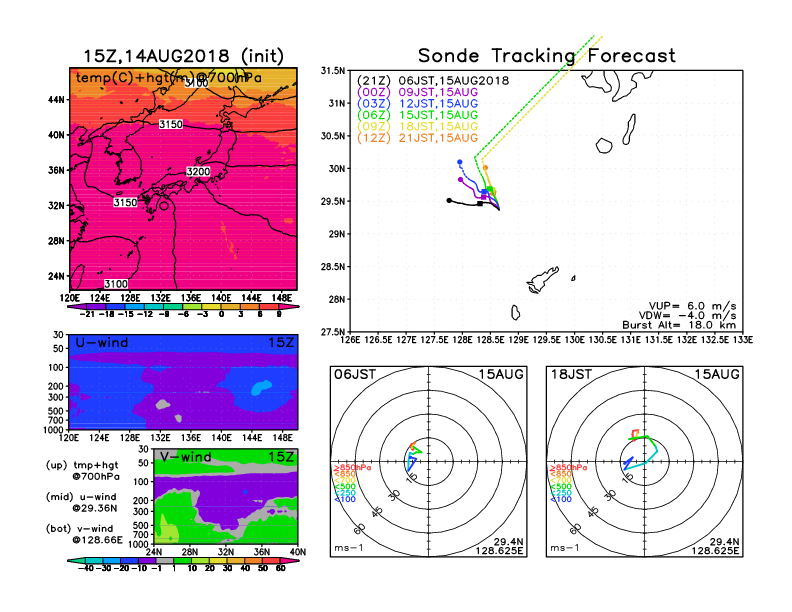792x612 pixels.
Task: Click '15Z' in the U-wind panel
Action: pyautogui.click(x=281, y=343)
